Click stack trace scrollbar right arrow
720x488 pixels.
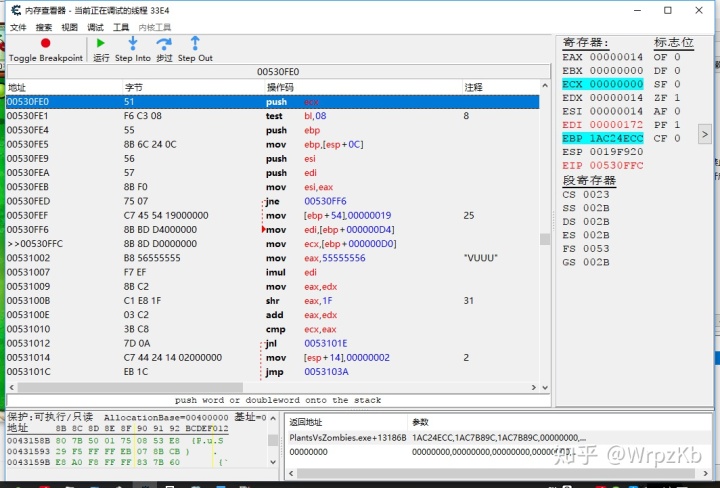point(706,473)
